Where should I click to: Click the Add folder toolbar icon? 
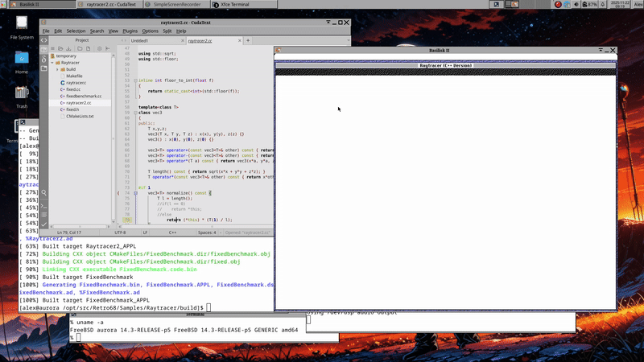80,48
